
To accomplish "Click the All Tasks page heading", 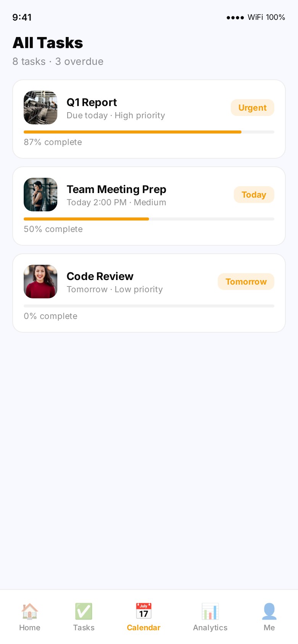I will pos(48,43).
